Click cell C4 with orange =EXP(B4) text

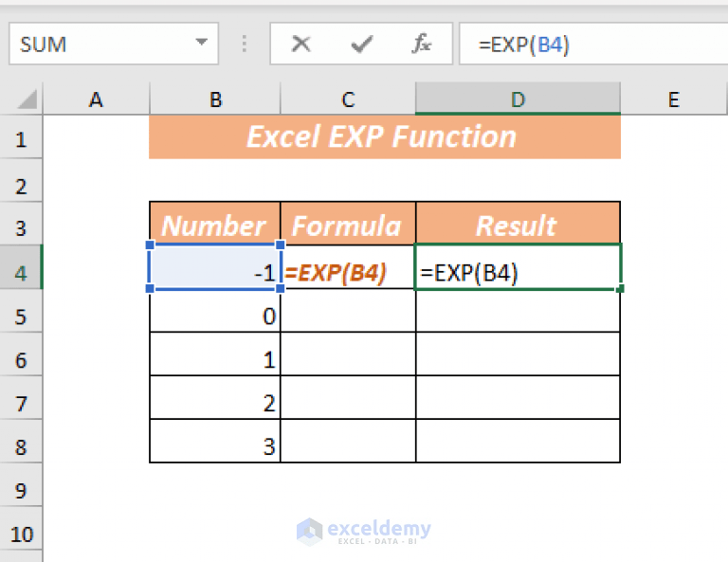[348, 267]
